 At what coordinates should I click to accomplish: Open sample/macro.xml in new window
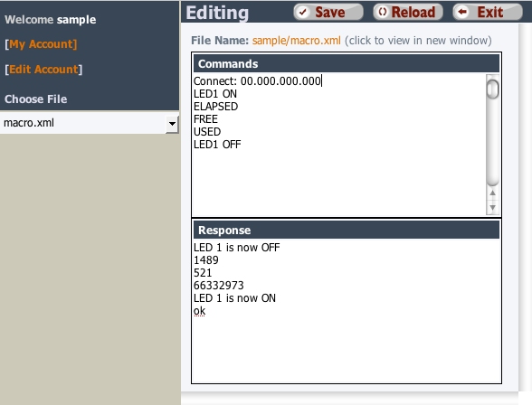296,41
